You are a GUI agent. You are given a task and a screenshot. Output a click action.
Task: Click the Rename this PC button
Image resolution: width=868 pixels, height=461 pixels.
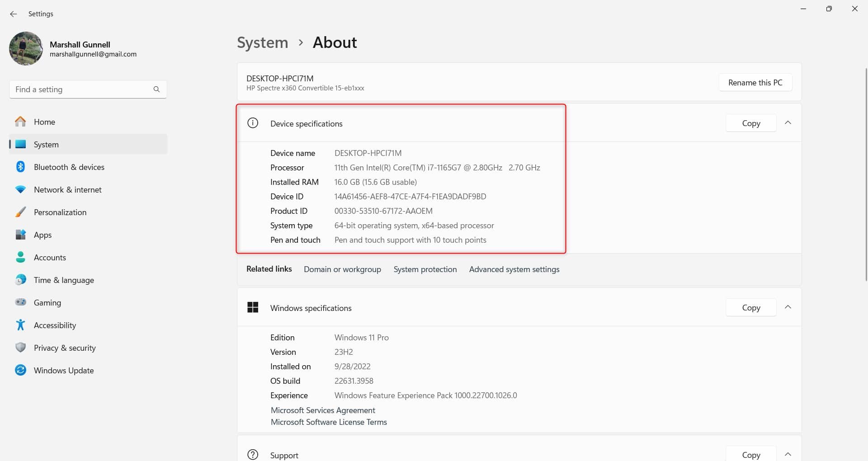coord(755,83)
